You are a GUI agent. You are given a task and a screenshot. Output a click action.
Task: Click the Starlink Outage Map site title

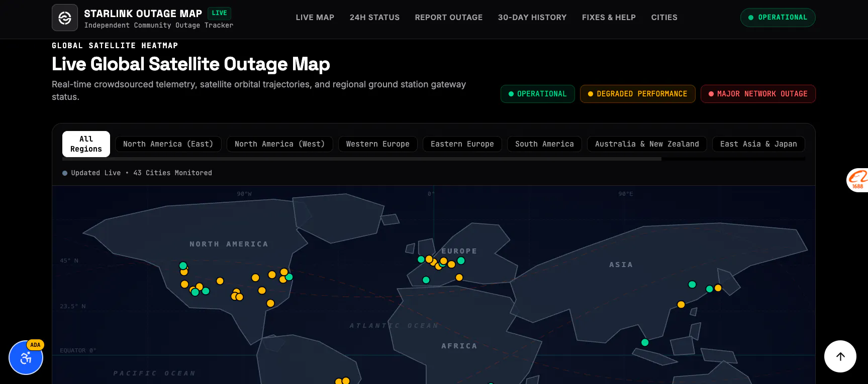point(143,14)
